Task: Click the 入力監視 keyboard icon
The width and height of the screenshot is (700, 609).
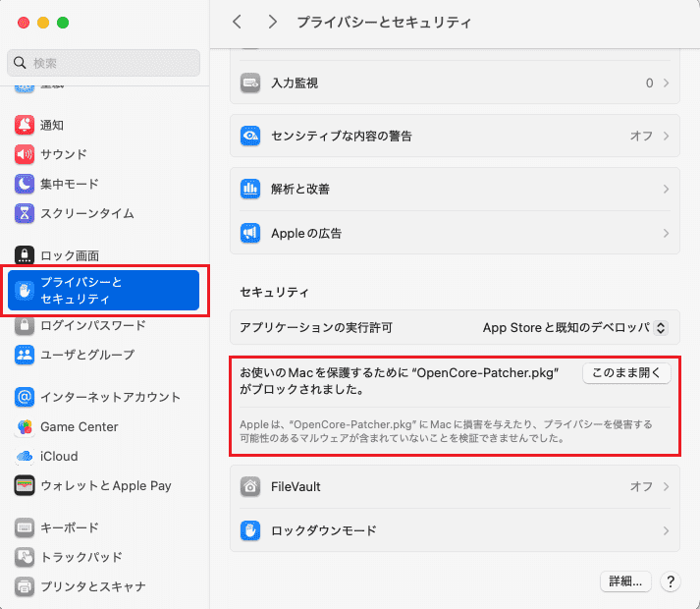Action: 250,83
